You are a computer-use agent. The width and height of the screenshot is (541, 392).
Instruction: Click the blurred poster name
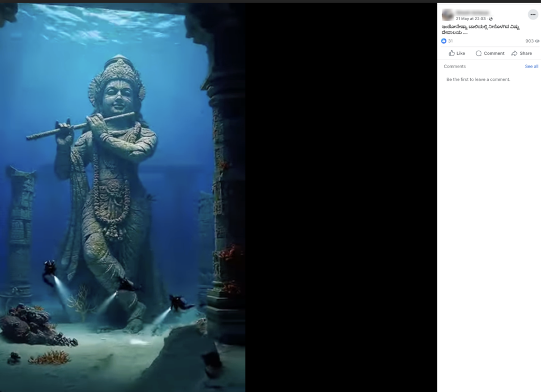click(x=472, y=13)
